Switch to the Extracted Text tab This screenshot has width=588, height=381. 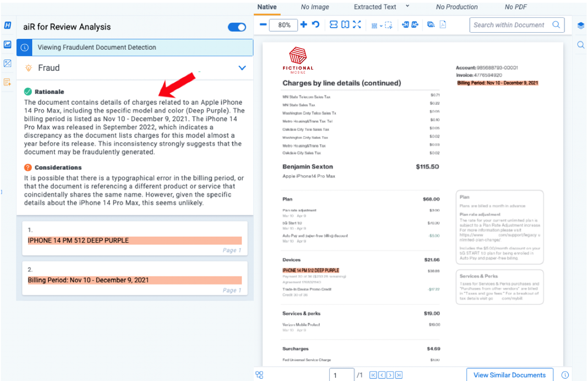click(375, 7)
